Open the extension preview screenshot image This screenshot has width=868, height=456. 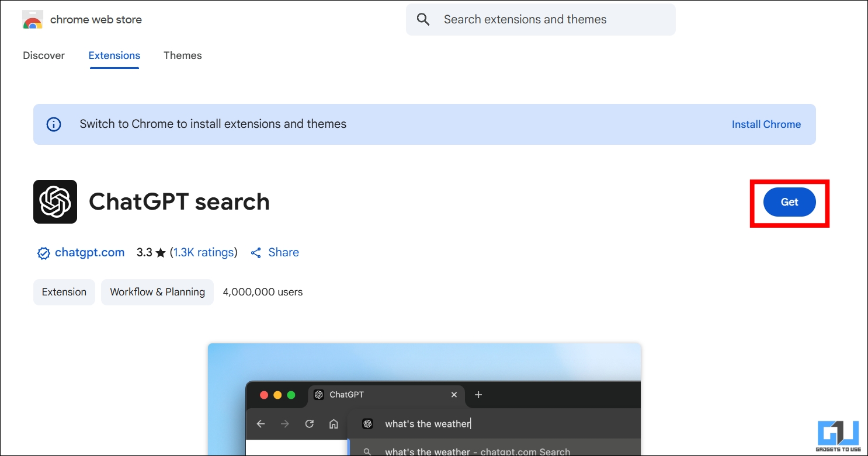[x=425, y=399]
